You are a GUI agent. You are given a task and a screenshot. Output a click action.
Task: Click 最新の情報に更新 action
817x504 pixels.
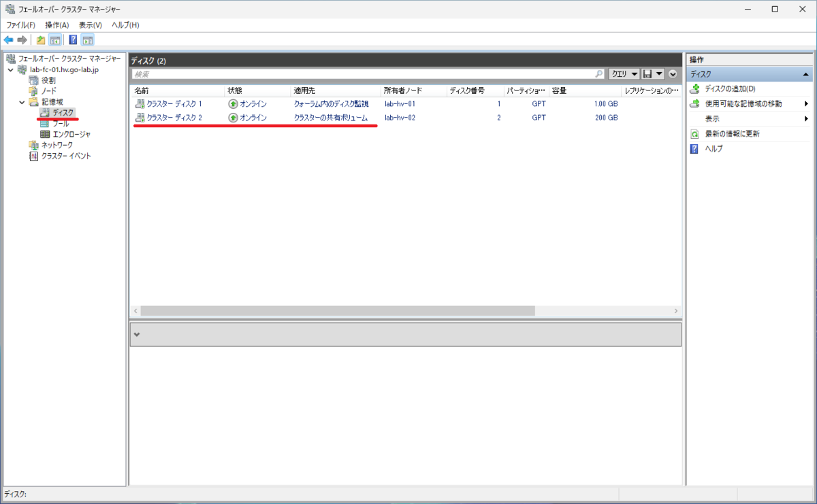click(733, 134)
